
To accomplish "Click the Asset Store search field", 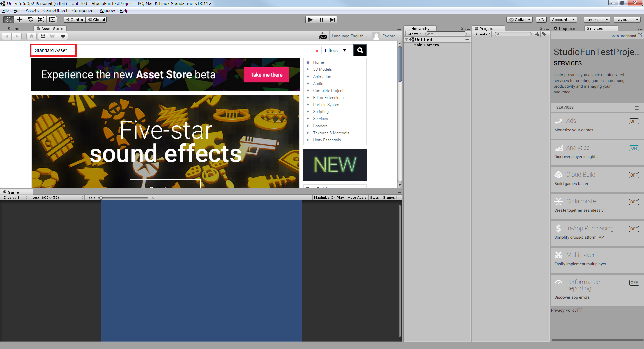I will click(172, 50).
